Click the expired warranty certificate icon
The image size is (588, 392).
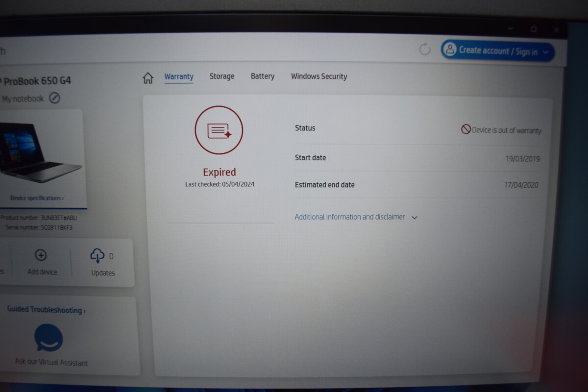click(219, 130)
